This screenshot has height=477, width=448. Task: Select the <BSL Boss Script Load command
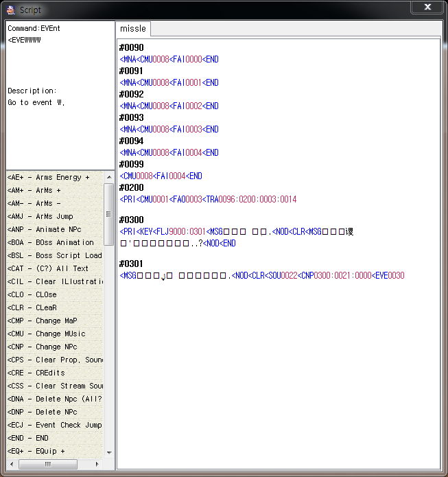(x=54, y=256)
